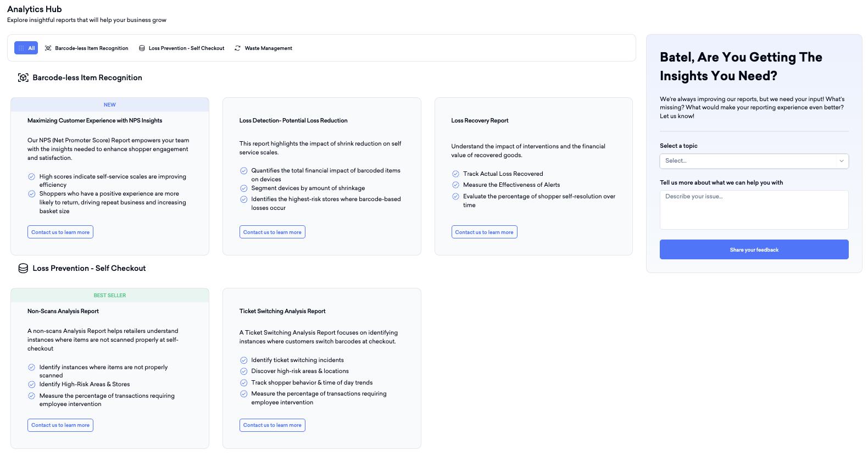Screen dimensions: 868x456
Task: Click the Share your feedback button
Action: tap(754, 249)
